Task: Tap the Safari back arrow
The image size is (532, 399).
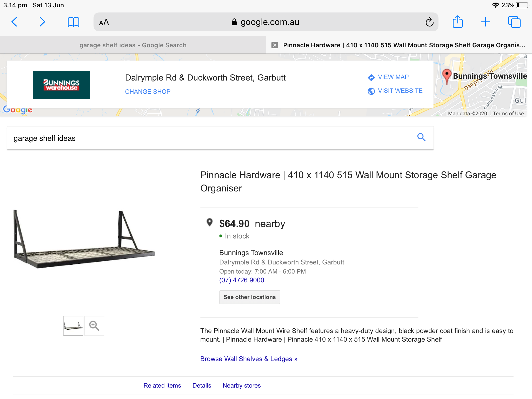Action: (x=15, y=22)
